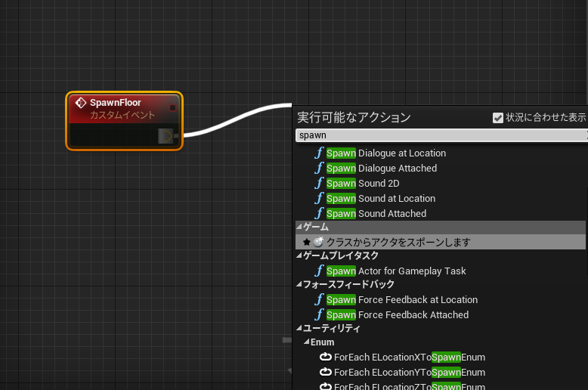Choose Spawn Sound 2D action

click(363, 184)
